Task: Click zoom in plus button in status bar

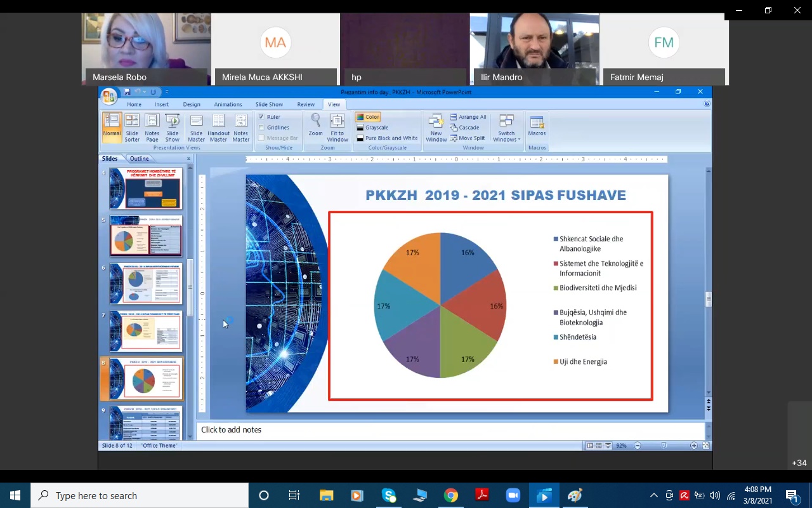Action: [694, 446]
